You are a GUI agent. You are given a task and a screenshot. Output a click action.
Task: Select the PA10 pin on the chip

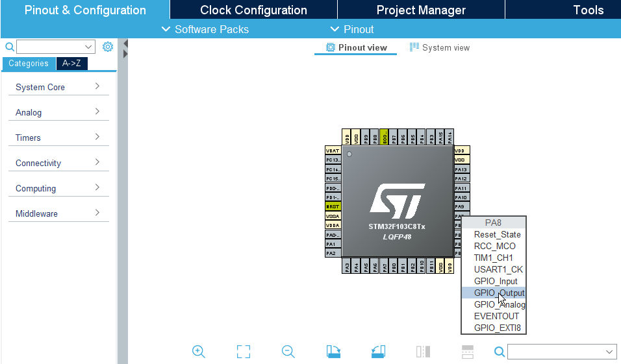[x=462, y=197]
